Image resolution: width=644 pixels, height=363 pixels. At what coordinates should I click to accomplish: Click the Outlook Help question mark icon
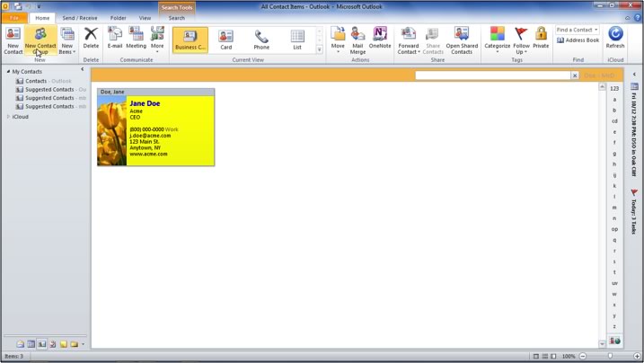click(638, 18)
